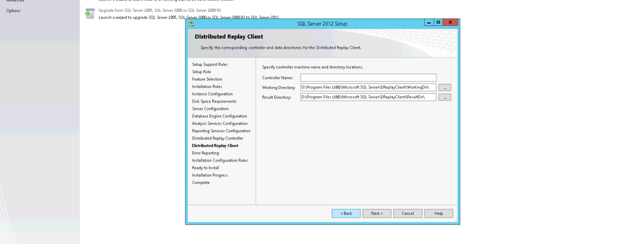The image size is (644, 244).
Task: Maximize the SQL Server 2012 Setup window
Action: (438, 23)
